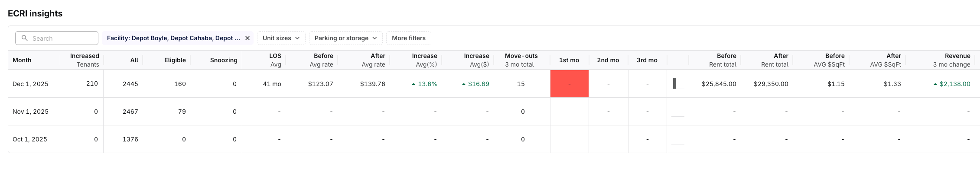The image size is (980, 173).
Task: Click the search magnifier icon
Action: 25,38
